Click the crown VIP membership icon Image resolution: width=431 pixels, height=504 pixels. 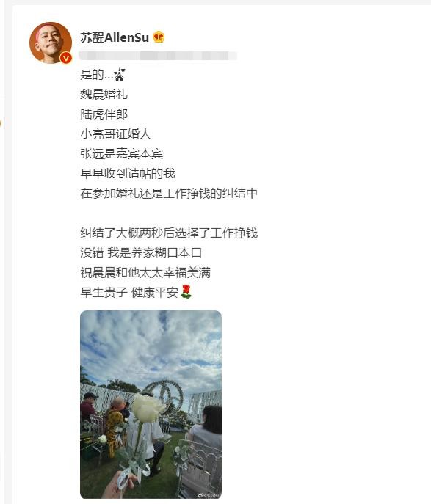pos(159,37)
